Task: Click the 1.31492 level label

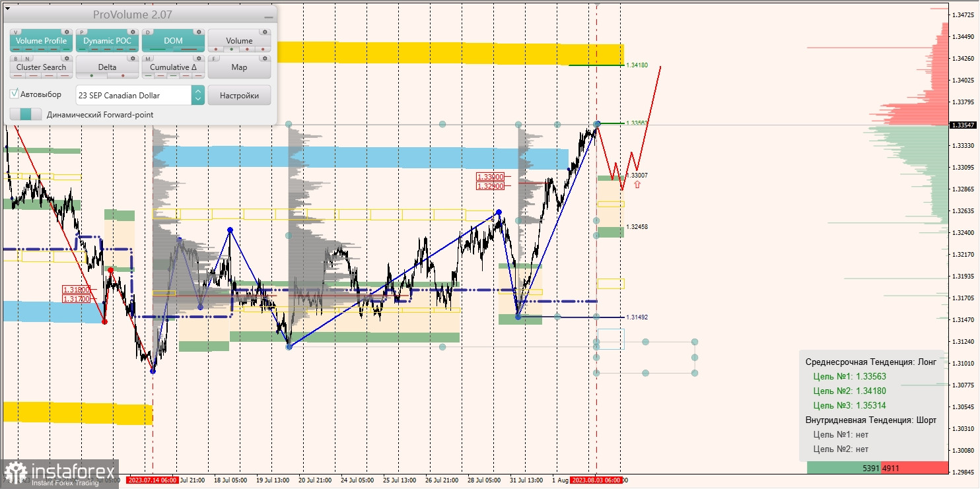Action: click(x=637, y=317)
